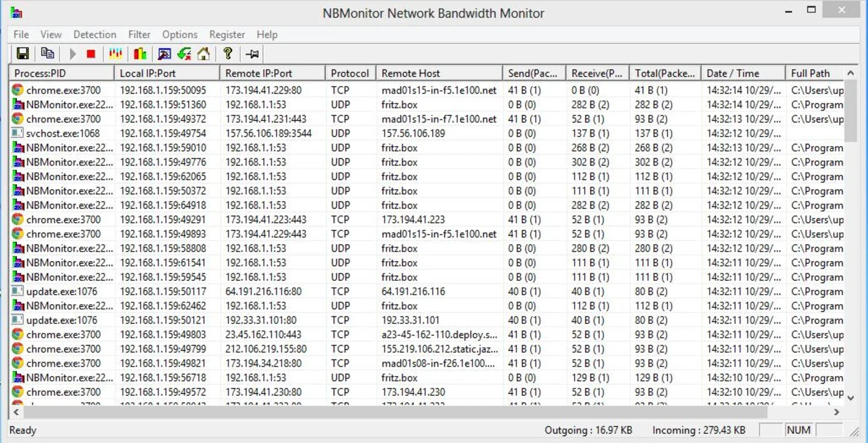Viewport: 868px width, 443px height.
Task: Open the Register menu
Action: pyautogui.click(x=227, y=34)
